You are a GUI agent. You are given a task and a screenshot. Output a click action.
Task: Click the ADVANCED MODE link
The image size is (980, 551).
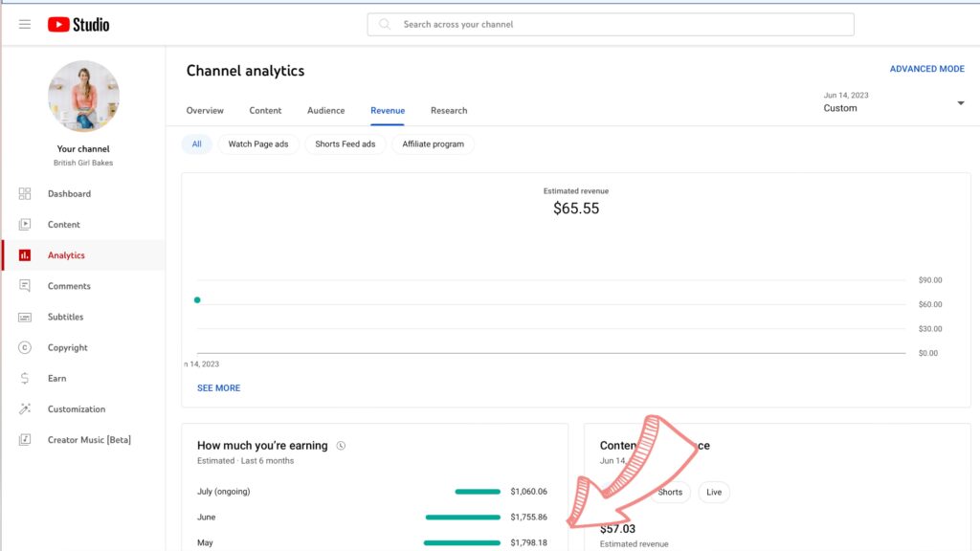click(x=926, y=69)
